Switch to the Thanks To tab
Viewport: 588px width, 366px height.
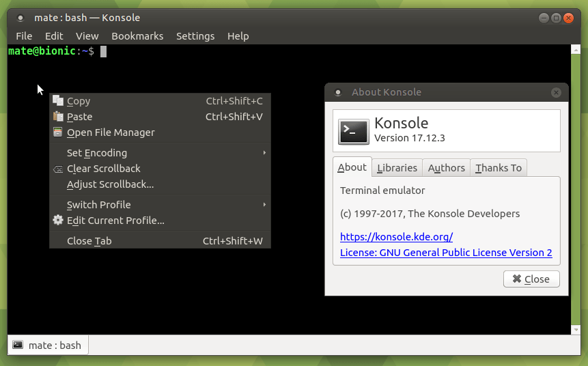tap(498, 168)
